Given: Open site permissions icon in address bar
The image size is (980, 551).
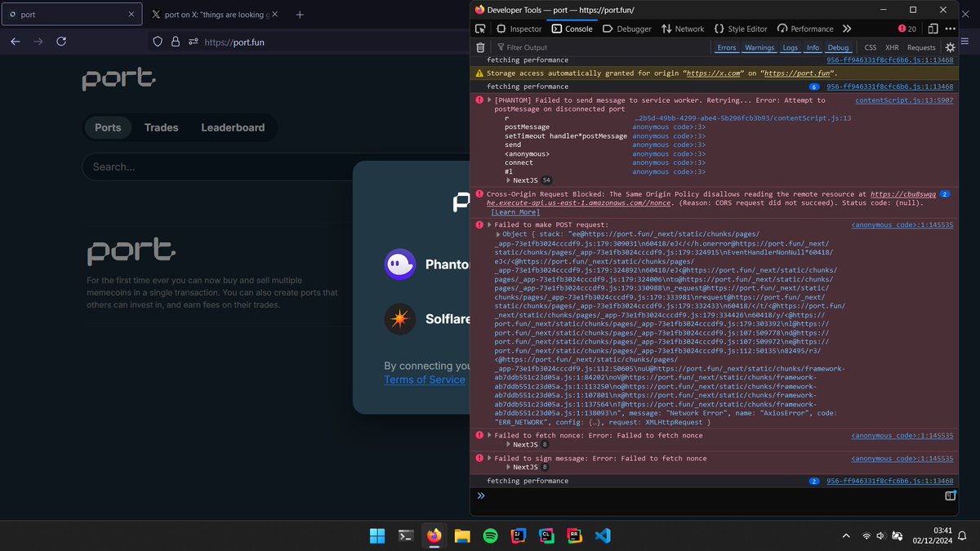Looking at the screenshot, I should point(194,42).
